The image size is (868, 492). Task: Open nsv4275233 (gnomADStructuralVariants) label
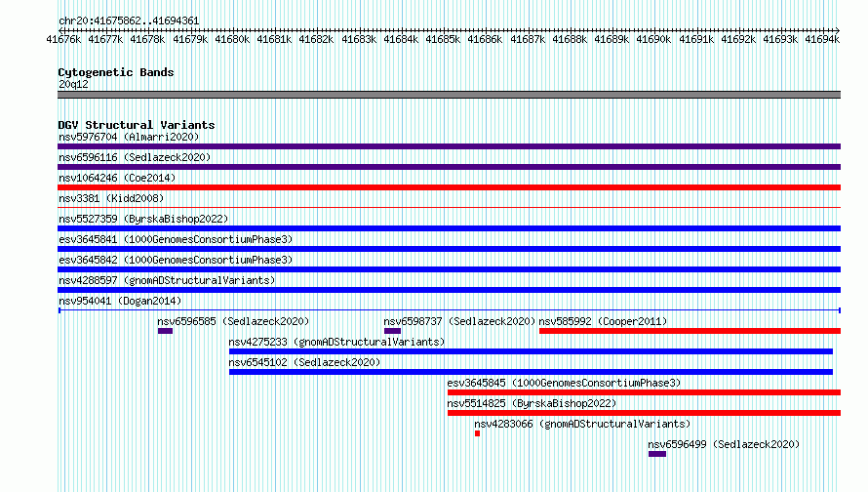point(336,342)
